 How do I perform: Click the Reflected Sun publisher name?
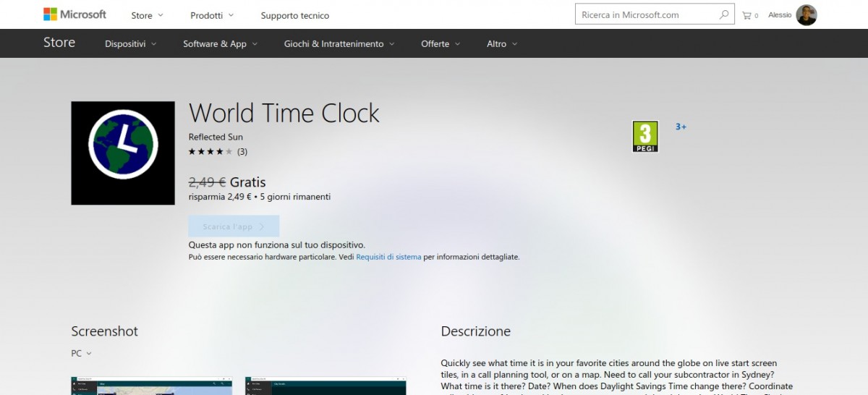pyautogui.click(x=216, y=137)
